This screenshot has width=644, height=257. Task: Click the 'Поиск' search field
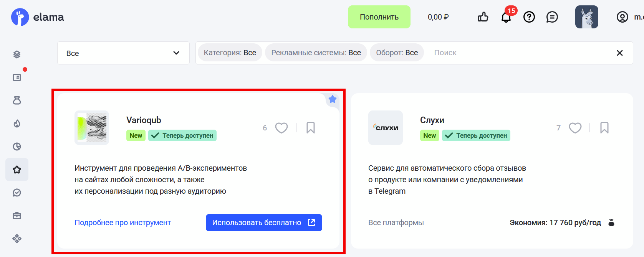pyautogui.click(x=518, y=53)
